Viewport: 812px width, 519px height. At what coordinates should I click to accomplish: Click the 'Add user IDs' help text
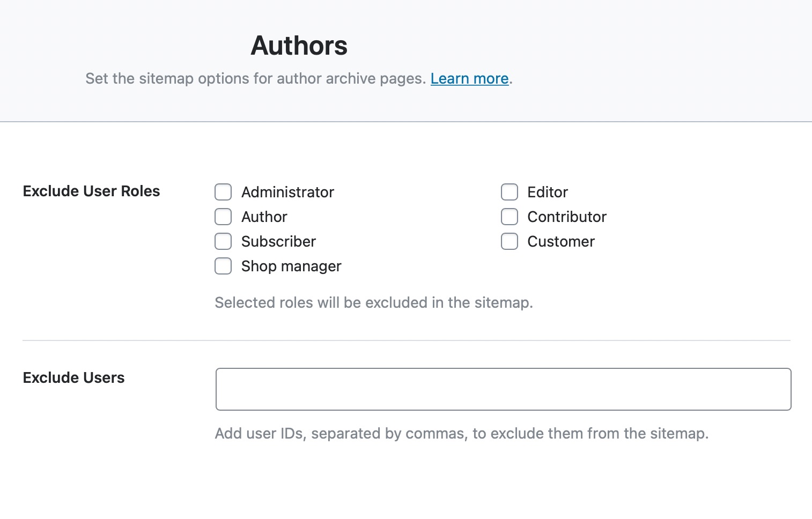click(461, 433)
